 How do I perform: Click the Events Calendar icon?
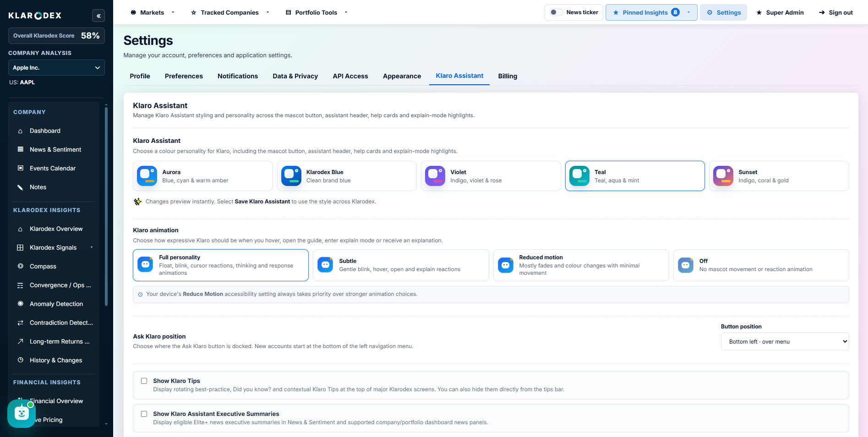click(x=20, y=168)
